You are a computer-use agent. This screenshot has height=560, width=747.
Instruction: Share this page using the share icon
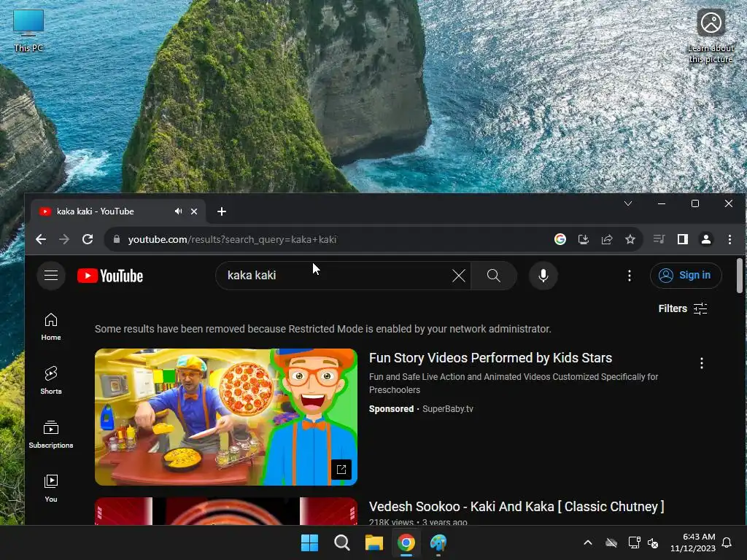click(607, 239)
